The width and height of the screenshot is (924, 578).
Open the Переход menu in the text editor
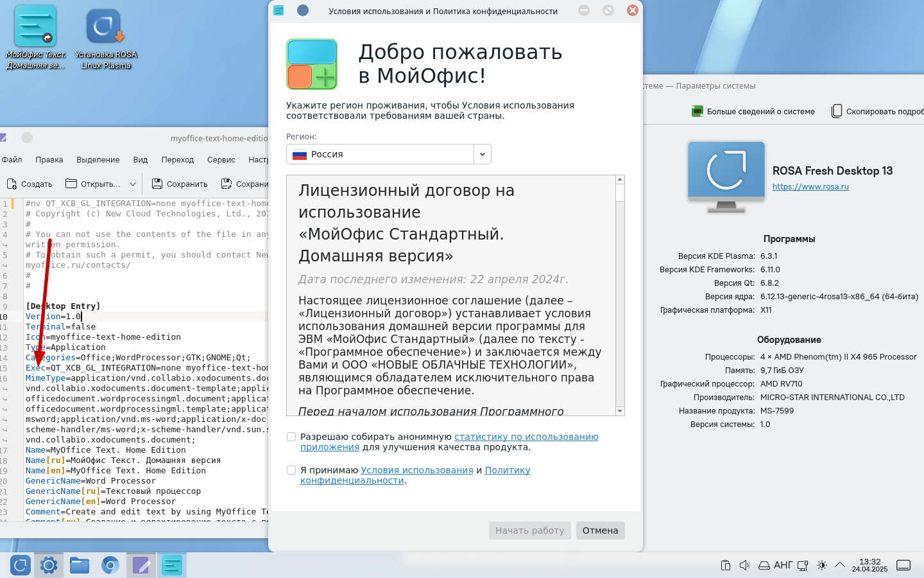pyautogui.click(x=178, y=159)
